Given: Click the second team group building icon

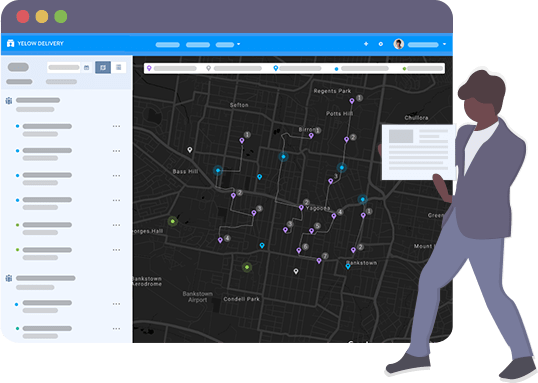Looking at the screenshot, I should pos(9,278).
